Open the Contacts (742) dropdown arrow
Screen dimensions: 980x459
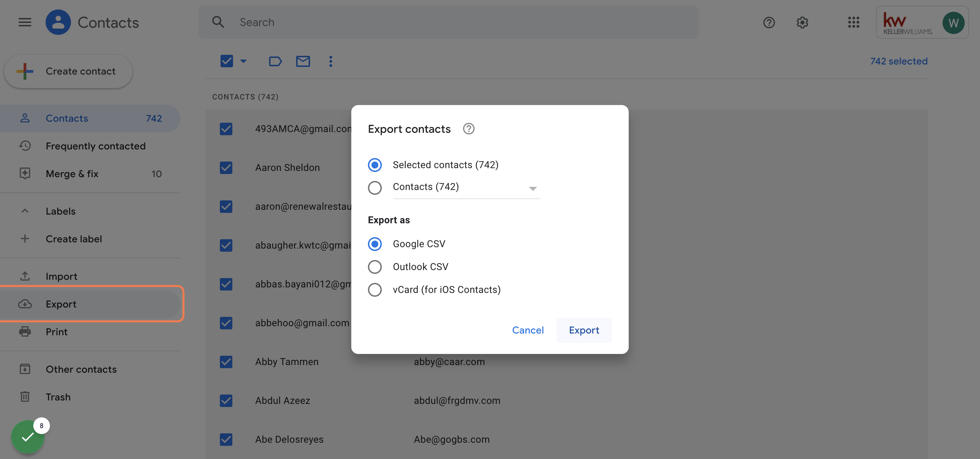pos(533,189)
